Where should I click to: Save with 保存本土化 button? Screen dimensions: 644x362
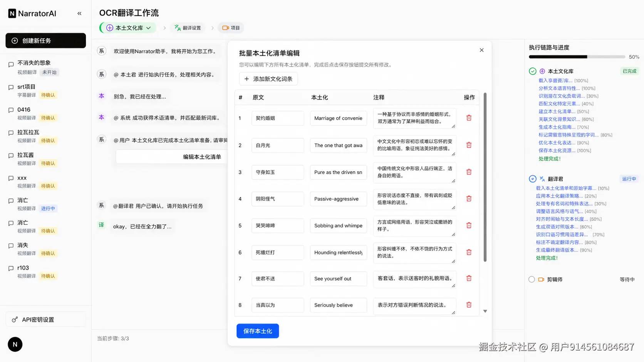(x=258, y=331)
